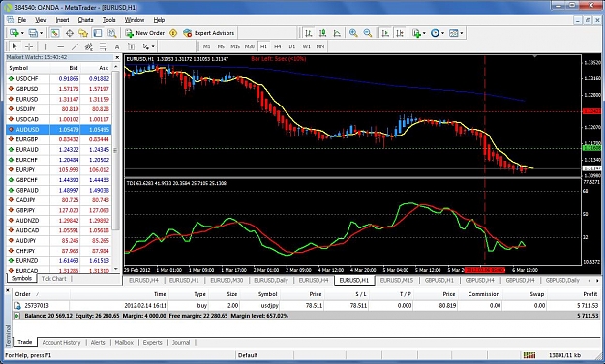Select the EURJPY symbol row

pyautogui.click(x=59, y=169)
